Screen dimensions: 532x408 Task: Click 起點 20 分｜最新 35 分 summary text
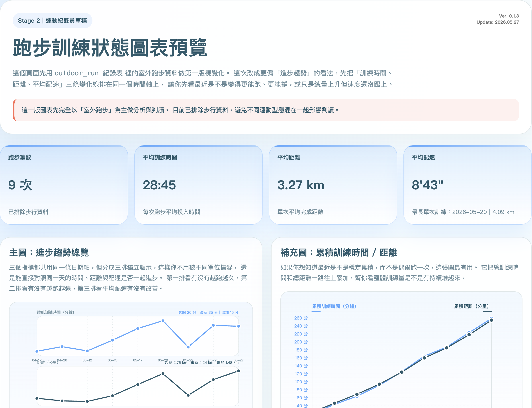tap(208, 313)
